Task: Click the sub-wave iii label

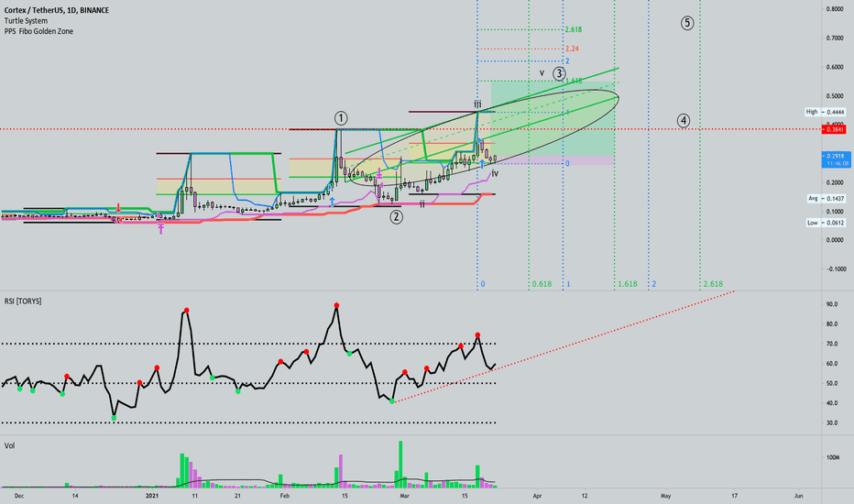Action: [477, 104]
